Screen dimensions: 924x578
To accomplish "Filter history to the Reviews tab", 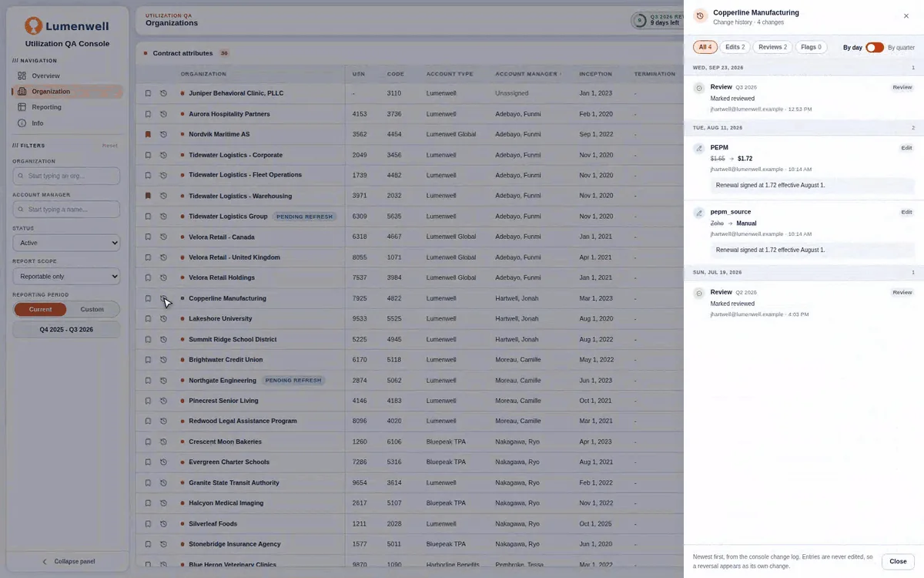I will tap(772, 47).
